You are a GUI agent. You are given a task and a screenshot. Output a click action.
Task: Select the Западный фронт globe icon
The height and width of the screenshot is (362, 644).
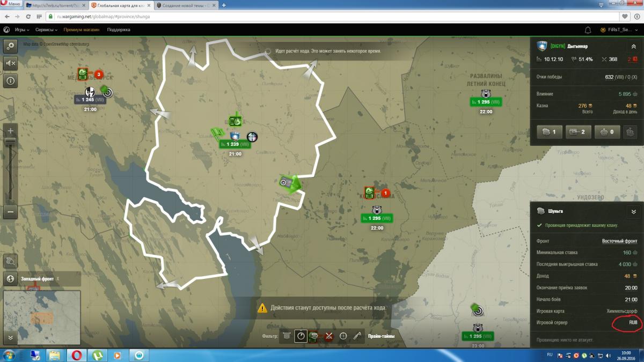click(x=11, y=279)
